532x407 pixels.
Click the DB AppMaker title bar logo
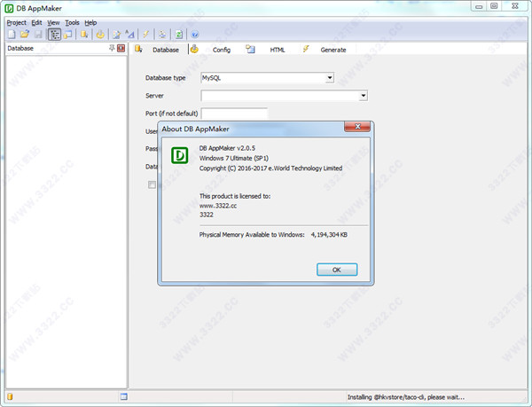tap(9, 8)
